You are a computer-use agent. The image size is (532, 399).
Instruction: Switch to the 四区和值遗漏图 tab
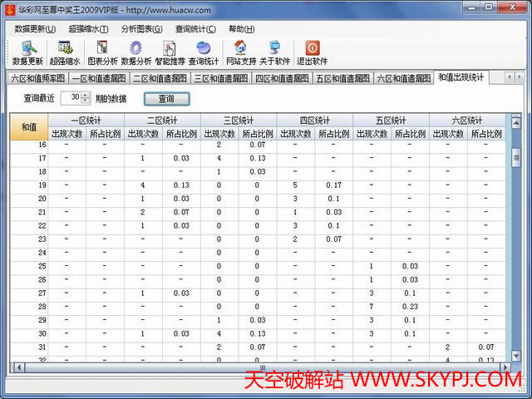pyautogui.click(x=282, y=78)
